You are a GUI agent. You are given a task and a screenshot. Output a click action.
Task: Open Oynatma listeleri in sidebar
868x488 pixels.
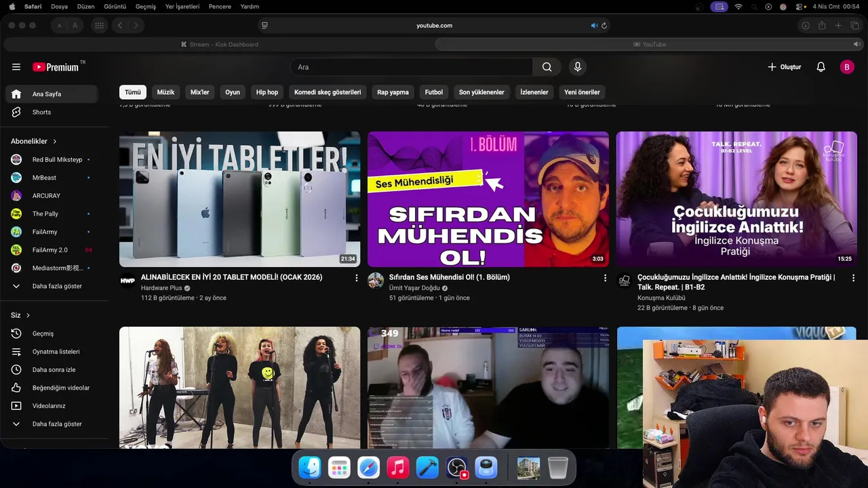coord(52,352)
